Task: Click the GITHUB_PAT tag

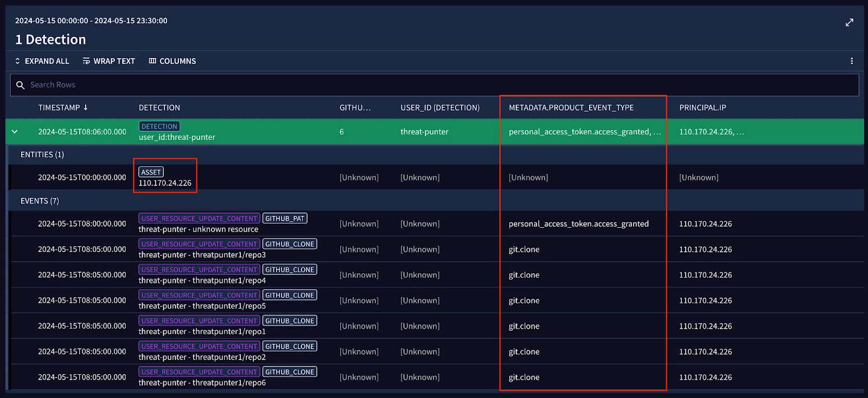Action: (285, 219)
